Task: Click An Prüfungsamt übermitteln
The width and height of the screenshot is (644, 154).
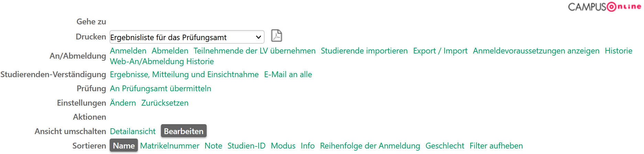Action: [x=161, y=88]
